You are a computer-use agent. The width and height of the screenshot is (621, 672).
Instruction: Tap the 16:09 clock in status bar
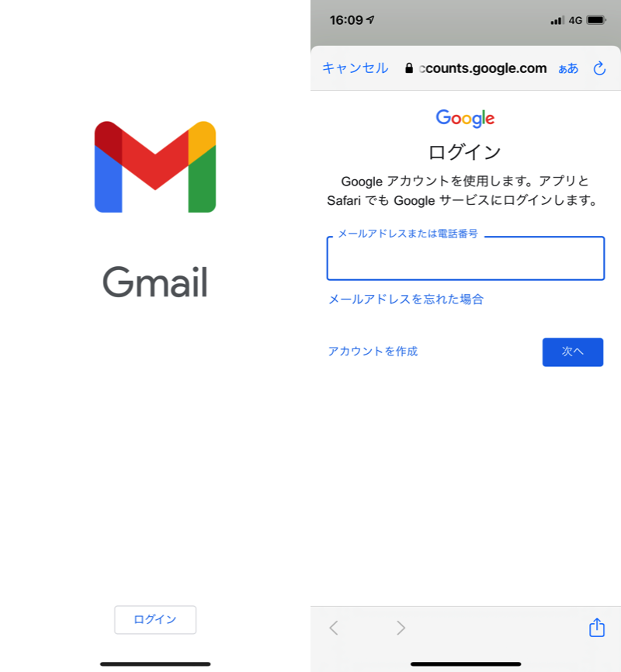[x=346, y=20]
